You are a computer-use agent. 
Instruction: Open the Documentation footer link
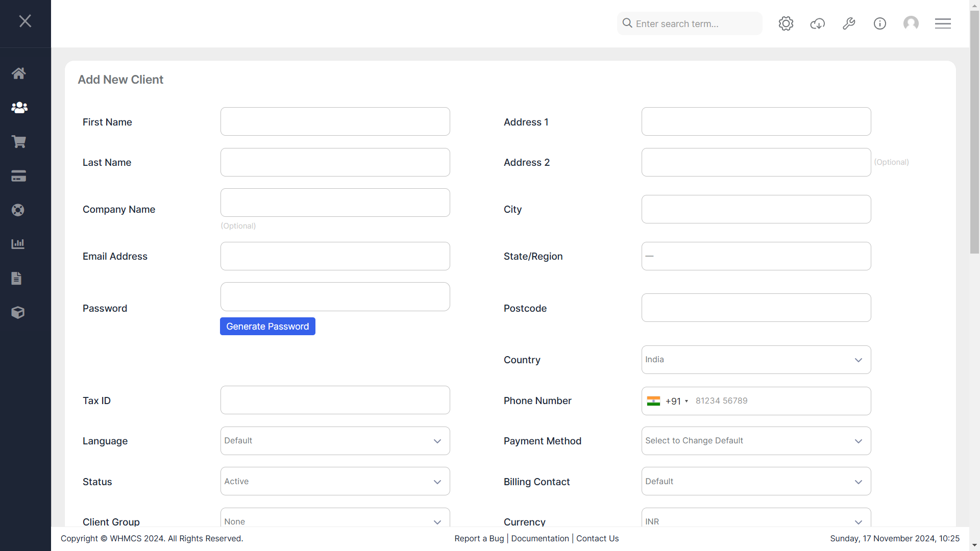pyautogui.click(x=540, y=538)
